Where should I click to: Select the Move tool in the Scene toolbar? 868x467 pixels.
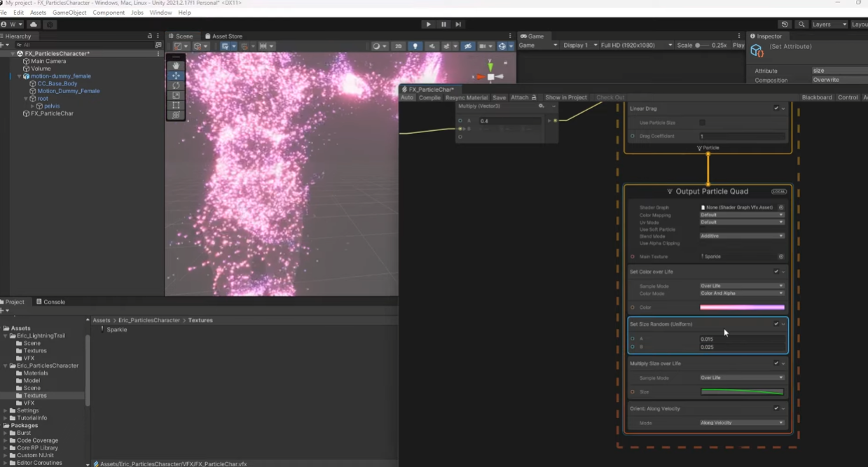tap(176, 76)
